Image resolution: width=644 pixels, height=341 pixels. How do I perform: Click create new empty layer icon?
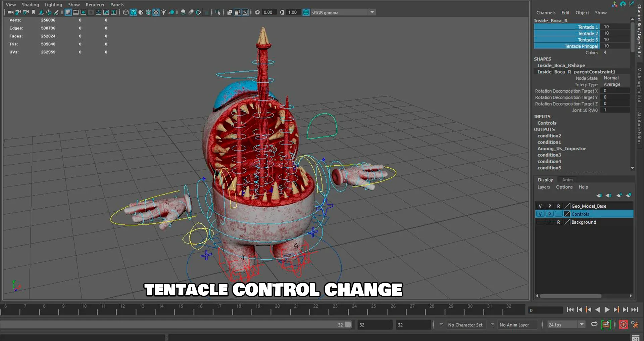click(619, 195)
